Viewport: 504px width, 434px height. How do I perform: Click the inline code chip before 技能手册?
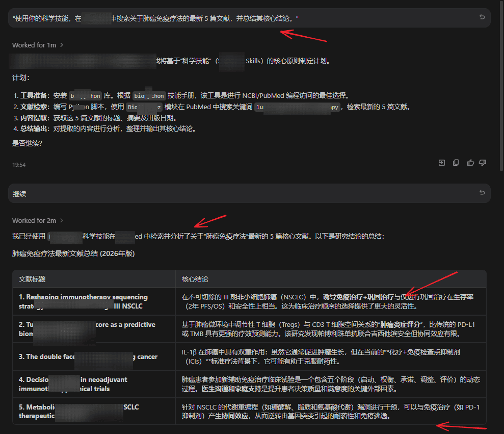coord(149,95)
